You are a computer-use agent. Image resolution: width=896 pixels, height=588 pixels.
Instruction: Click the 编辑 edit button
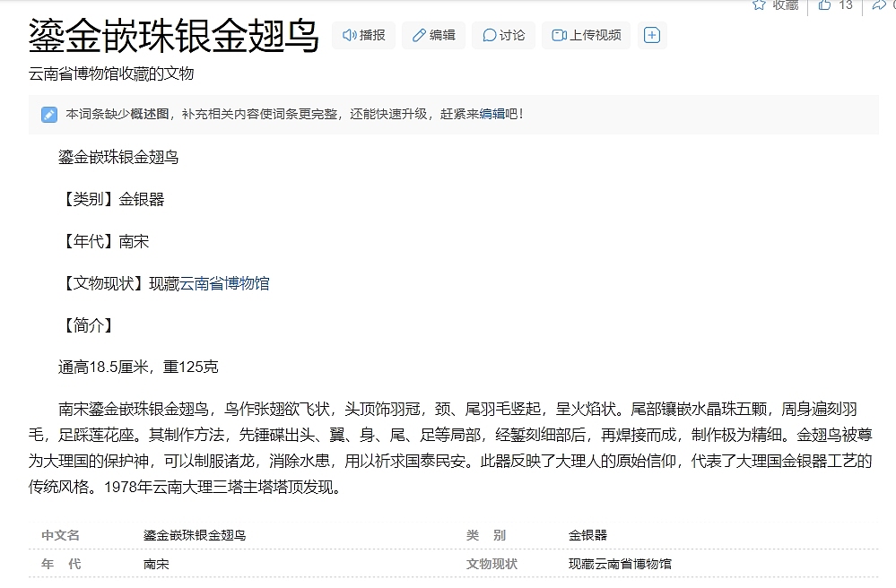pyautogui.click(x=433, y=35)
